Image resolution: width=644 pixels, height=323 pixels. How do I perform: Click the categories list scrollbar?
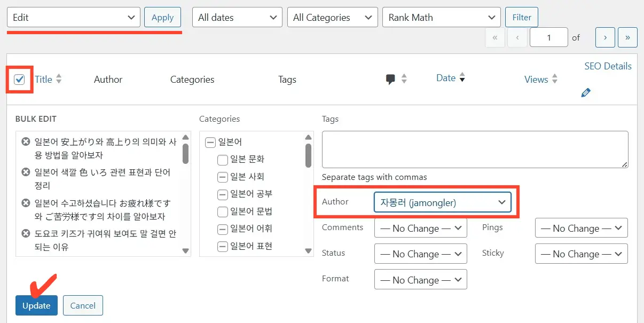click(x=308, y=155)
